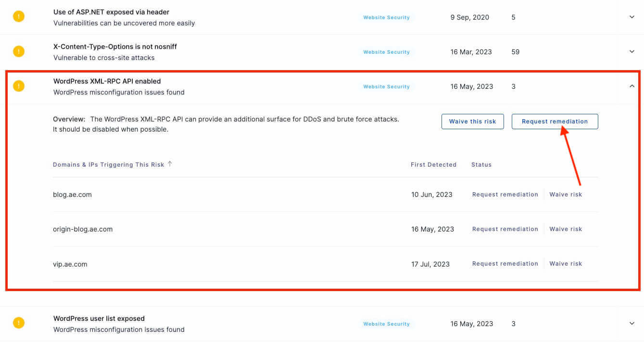The image size is (644, 342).
Task: Click date 9 Sep, 2020
Action: pyautogui.click(x=470, y=17)
